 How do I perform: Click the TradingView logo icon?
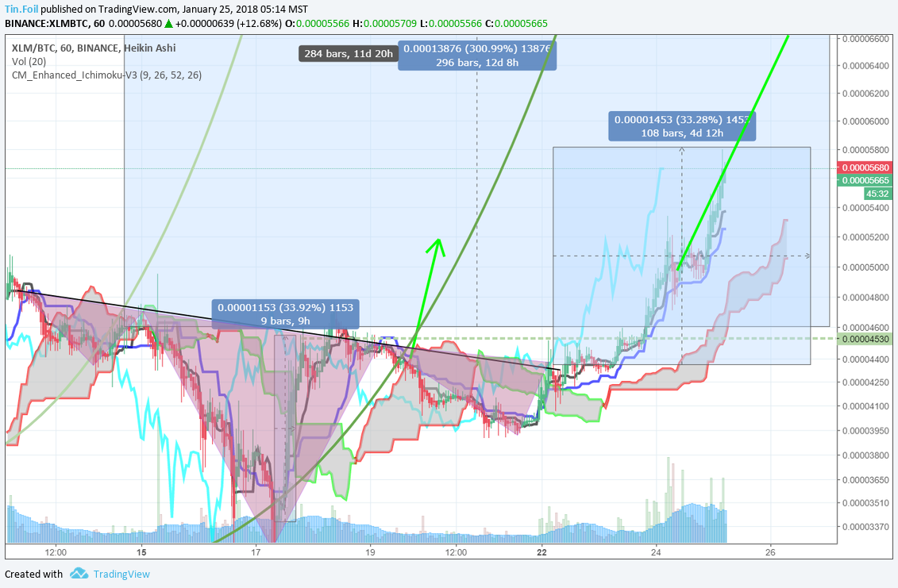[x=79, y=574]
